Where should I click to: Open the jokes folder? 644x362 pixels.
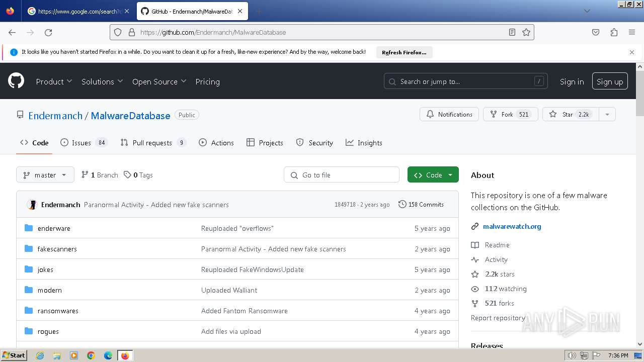[45, 269]
